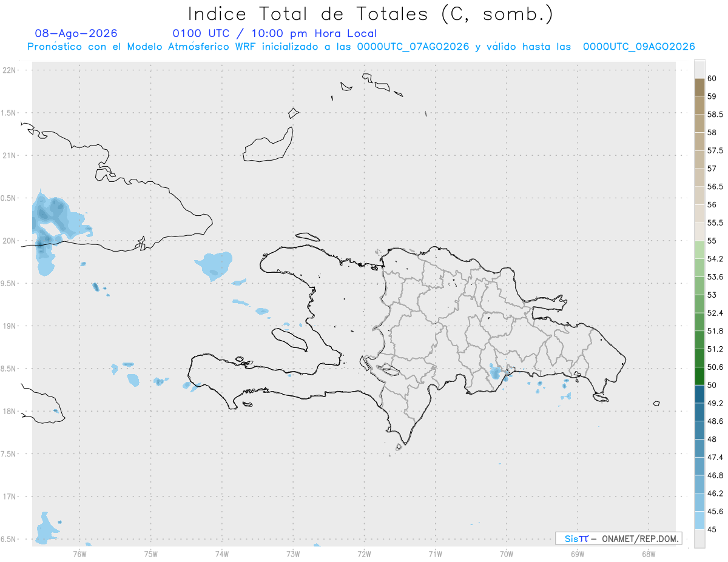728x562 pixels.
Task: Click the legend value "51.8"
Action: (715, 331)
